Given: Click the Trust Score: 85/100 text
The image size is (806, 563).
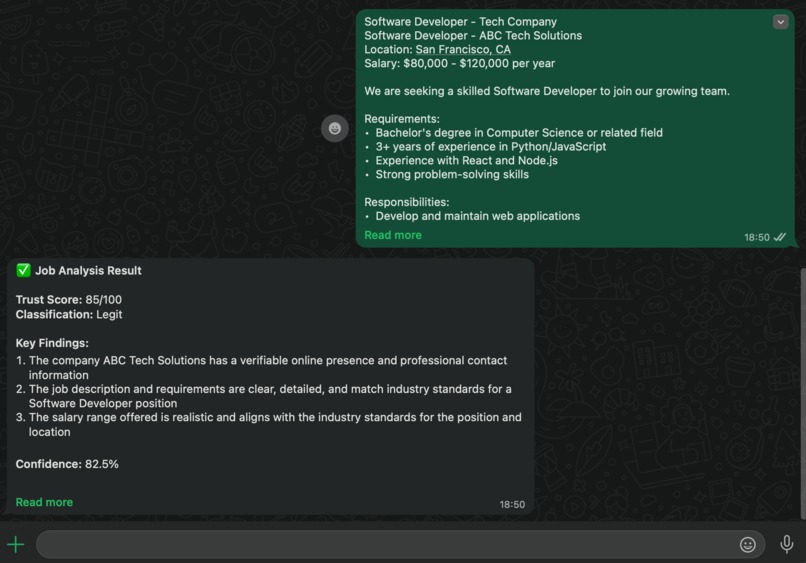Looking at the screenshot, I should 68,299.
